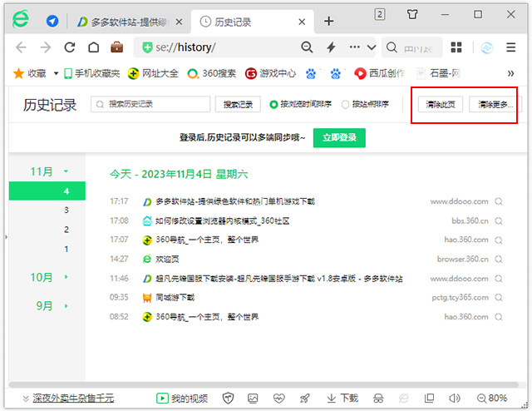Open the 欢迎页 history entry
532x411 pixels.
[167, 260]
